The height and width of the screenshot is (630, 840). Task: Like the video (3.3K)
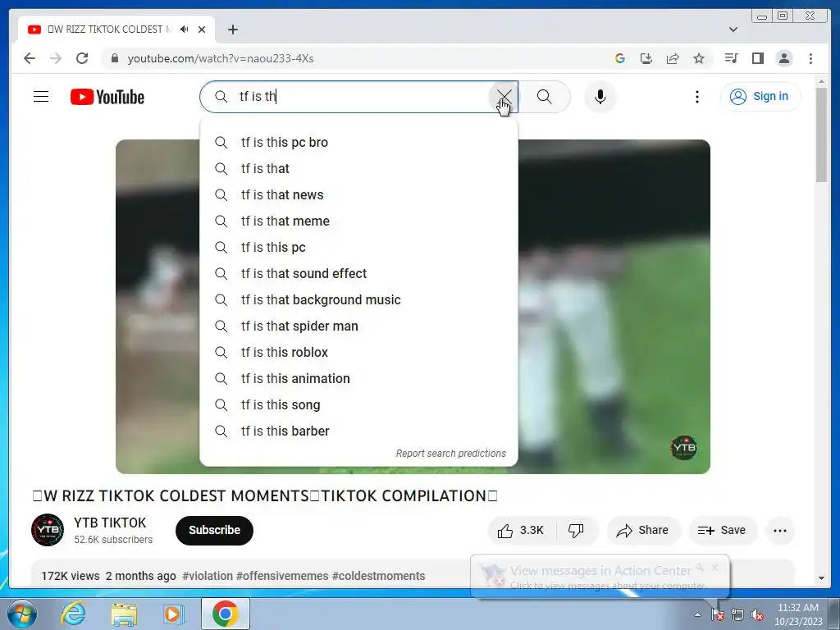[521, 531]
